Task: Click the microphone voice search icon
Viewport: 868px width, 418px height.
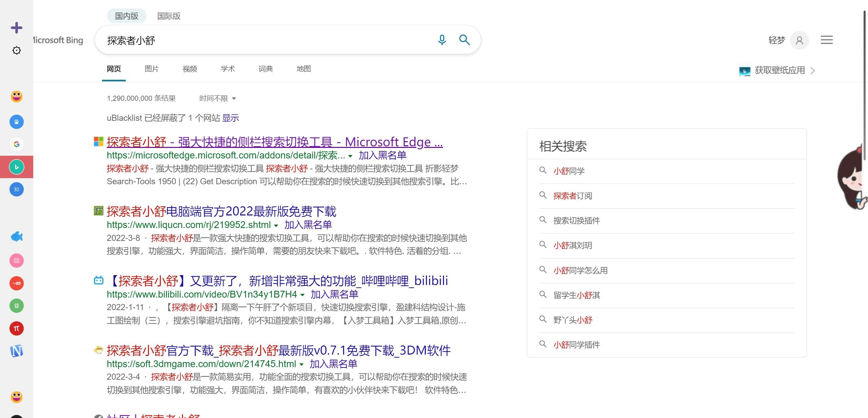Action: coord(442,40)
